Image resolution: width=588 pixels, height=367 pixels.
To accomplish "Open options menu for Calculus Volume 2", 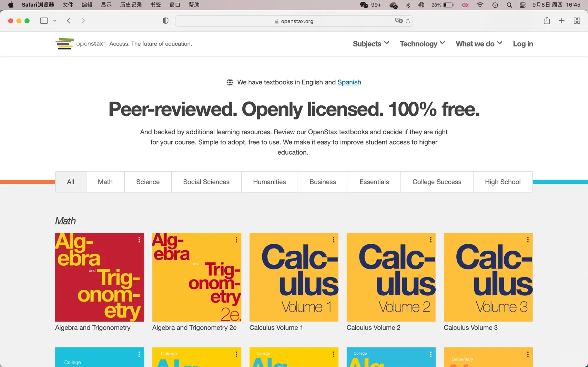I will [430, 240].
